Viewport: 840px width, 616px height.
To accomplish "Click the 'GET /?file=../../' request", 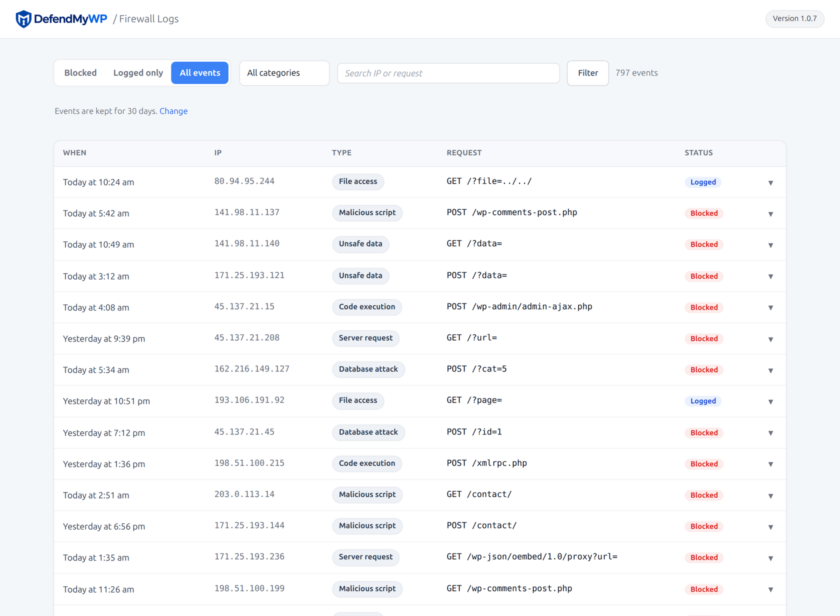I will pyautogui.click(x=489, y=181).
